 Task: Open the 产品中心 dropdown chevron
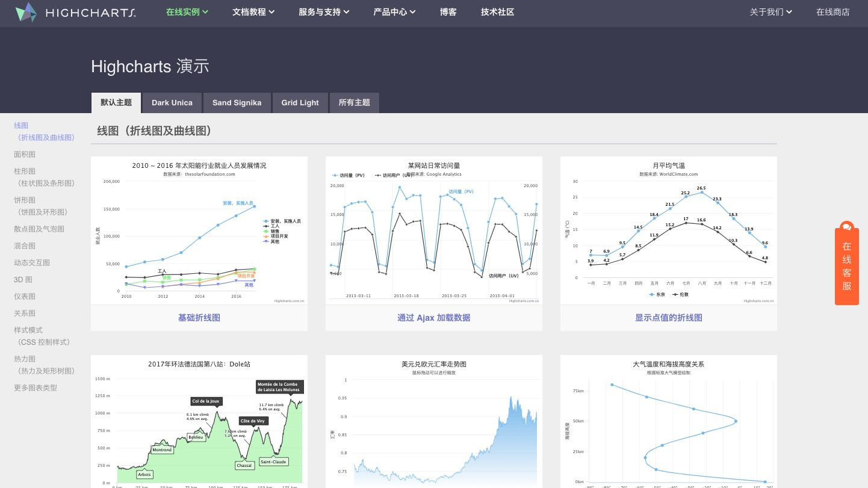[412, 11]
